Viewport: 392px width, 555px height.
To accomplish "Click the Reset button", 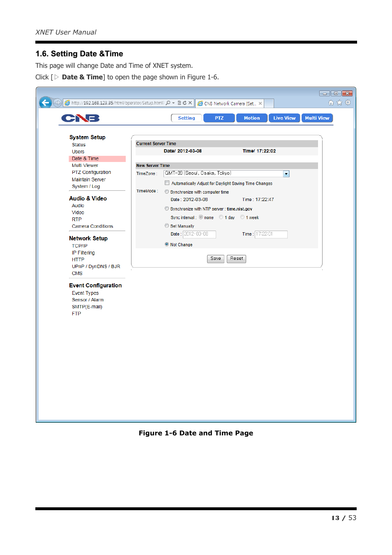I will pyautogui.click(x=237, y=259).
